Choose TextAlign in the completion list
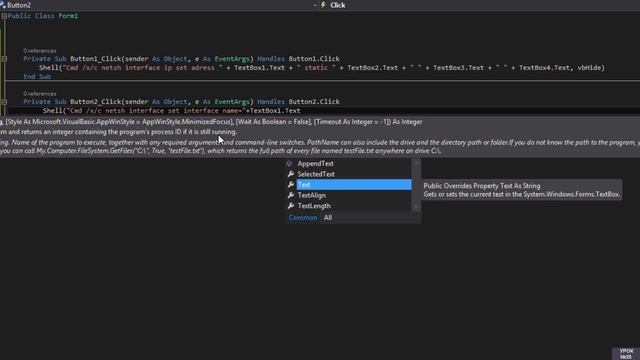640x360 pixels. (x=311, y=195)
